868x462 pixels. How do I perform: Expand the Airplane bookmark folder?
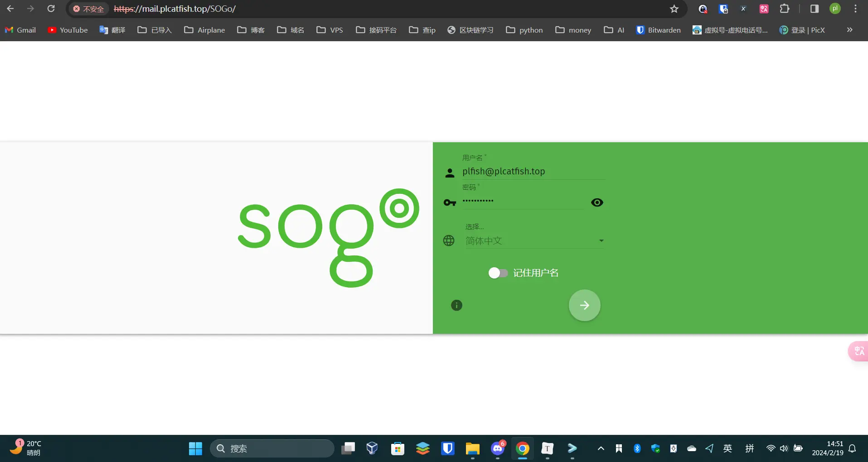pos(204,30)
